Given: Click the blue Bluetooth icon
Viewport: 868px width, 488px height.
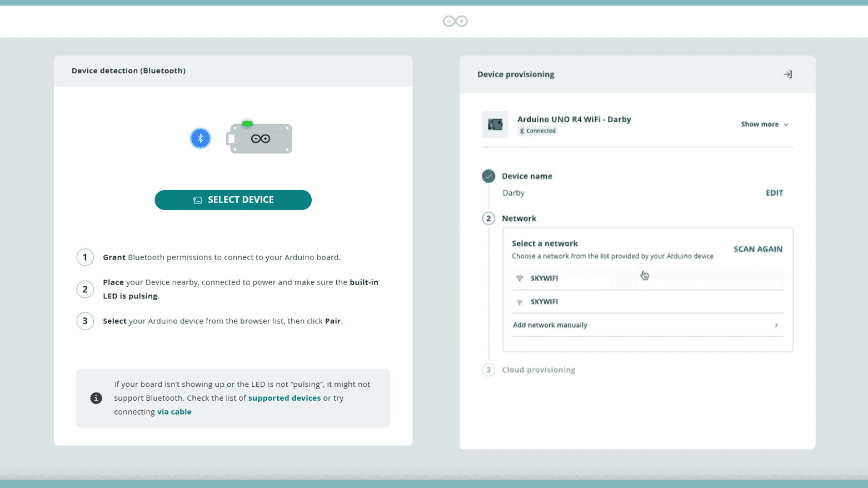Looking at the screenshot, I should pyautogui.click(x=201, y=138).
